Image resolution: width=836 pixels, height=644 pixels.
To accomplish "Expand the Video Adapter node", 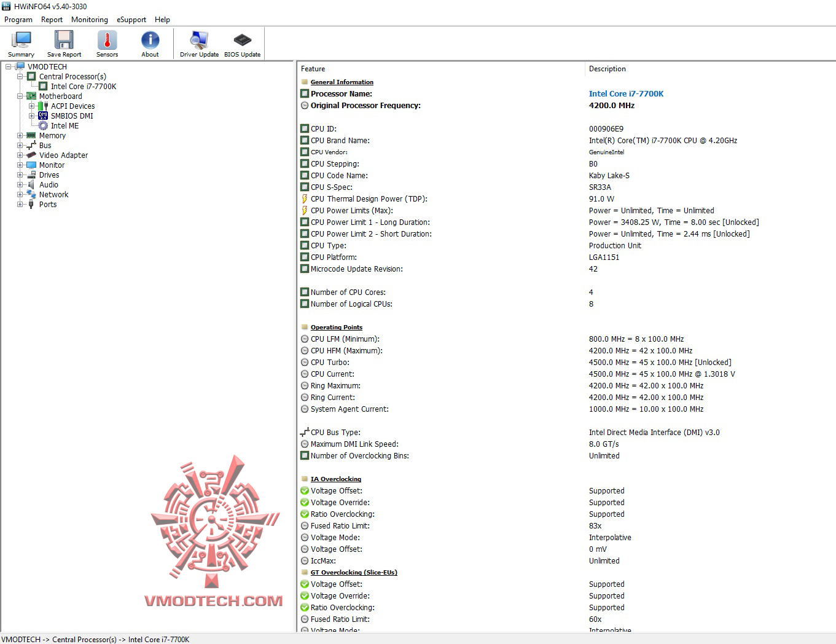I will (x=20, y=155).
